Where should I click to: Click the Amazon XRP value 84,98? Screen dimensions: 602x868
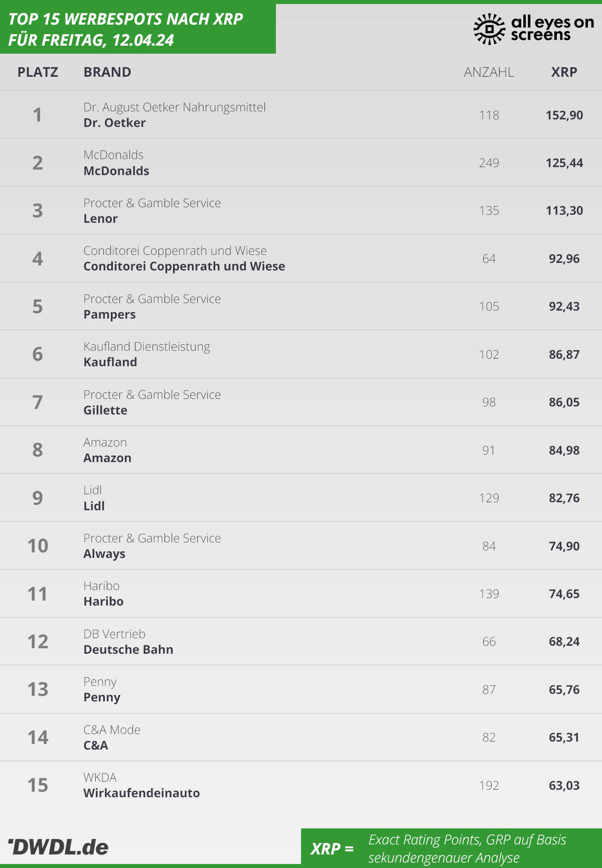pos(564,451)
